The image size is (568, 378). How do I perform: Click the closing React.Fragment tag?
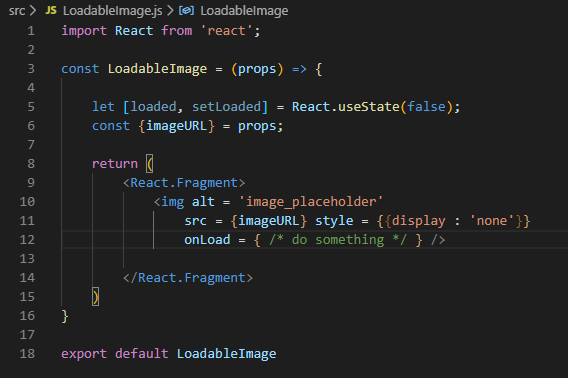(x=188, y=278)
